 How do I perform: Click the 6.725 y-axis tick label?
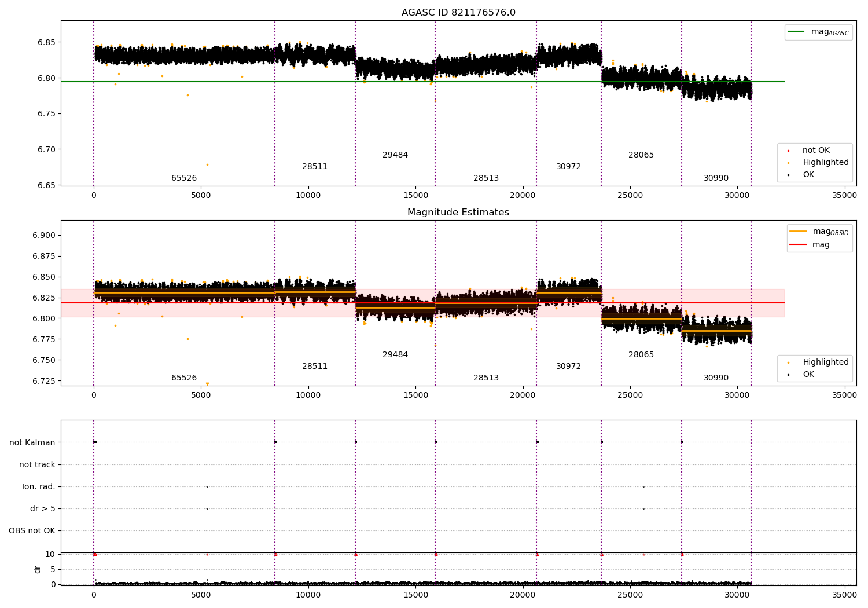45,382
